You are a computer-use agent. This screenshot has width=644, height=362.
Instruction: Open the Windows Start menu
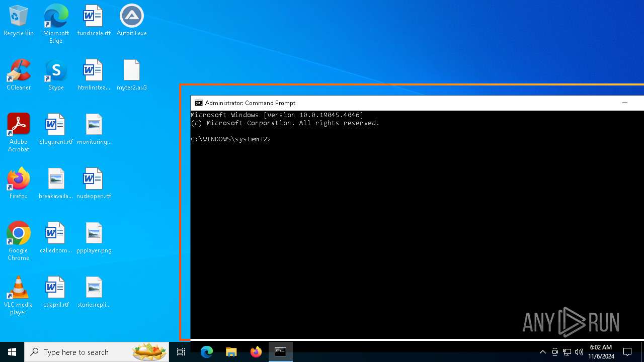click(12, 352)
